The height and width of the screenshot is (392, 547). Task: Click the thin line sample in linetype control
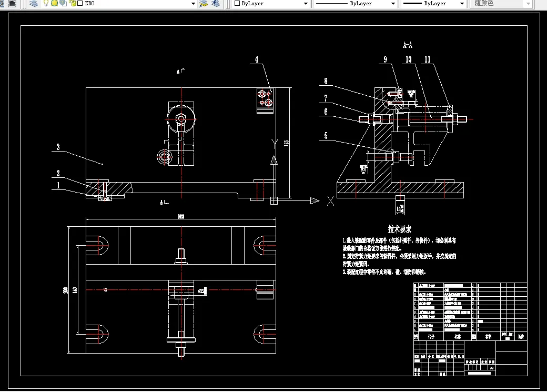click(331, 4)
